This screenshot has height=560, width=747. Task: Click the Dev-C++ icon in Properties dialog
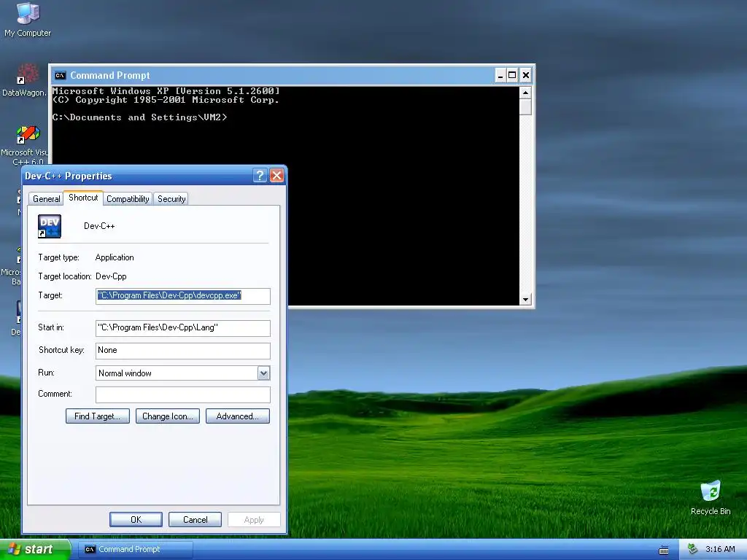[50, 226]
